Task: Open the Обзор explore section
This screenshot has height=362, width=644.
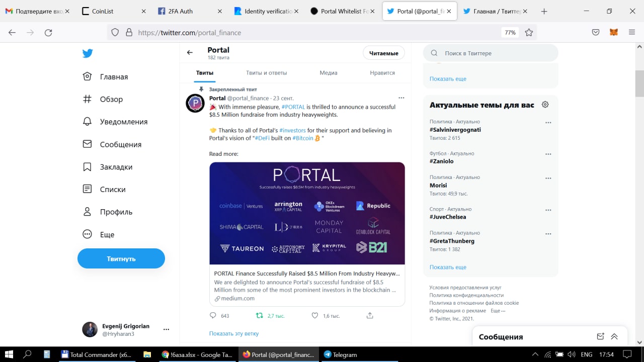Action: tap(103, 99)
